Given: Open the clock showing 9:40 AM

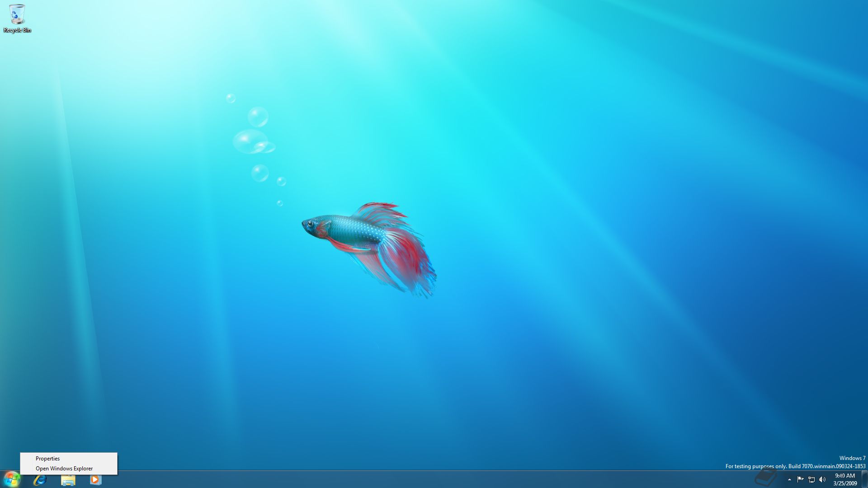Looking at the screenshot, I should point(845,479).
